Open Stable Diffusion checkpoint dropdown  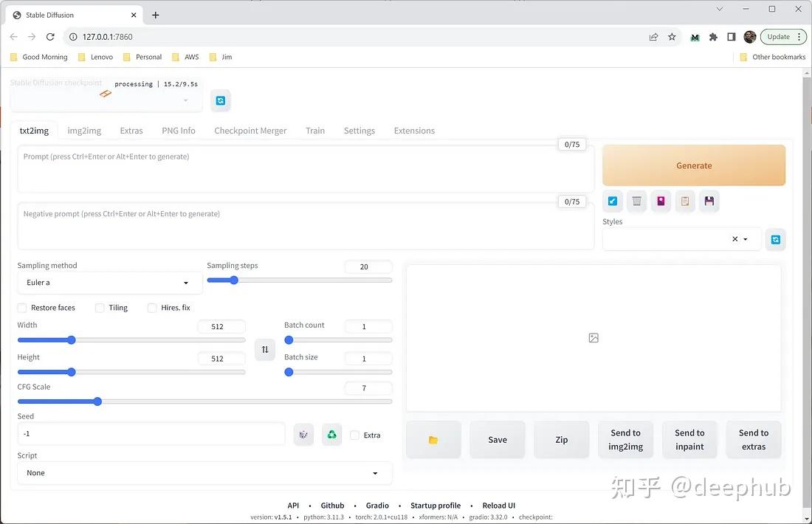[x=106, y=100]
